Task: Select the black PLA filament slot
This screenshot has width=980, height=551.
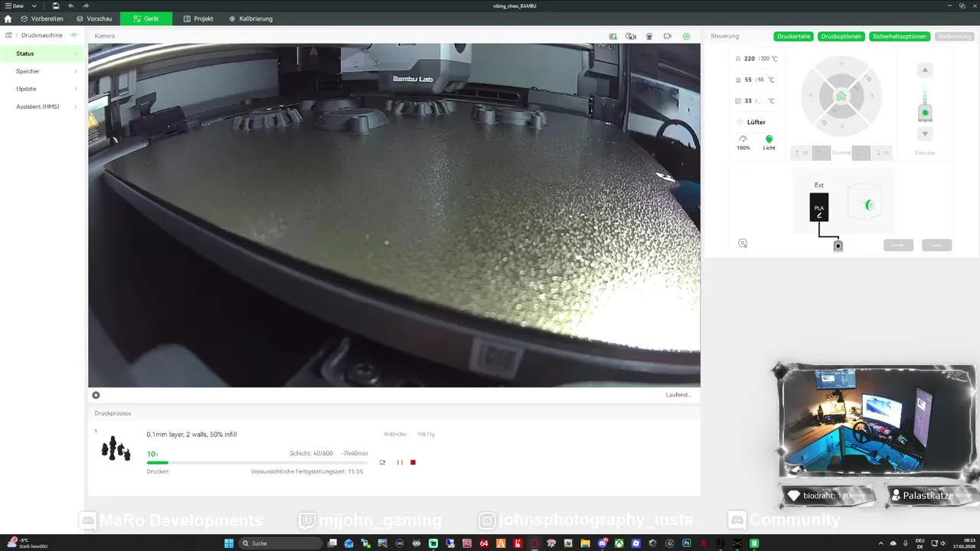Action: point(819,207)
